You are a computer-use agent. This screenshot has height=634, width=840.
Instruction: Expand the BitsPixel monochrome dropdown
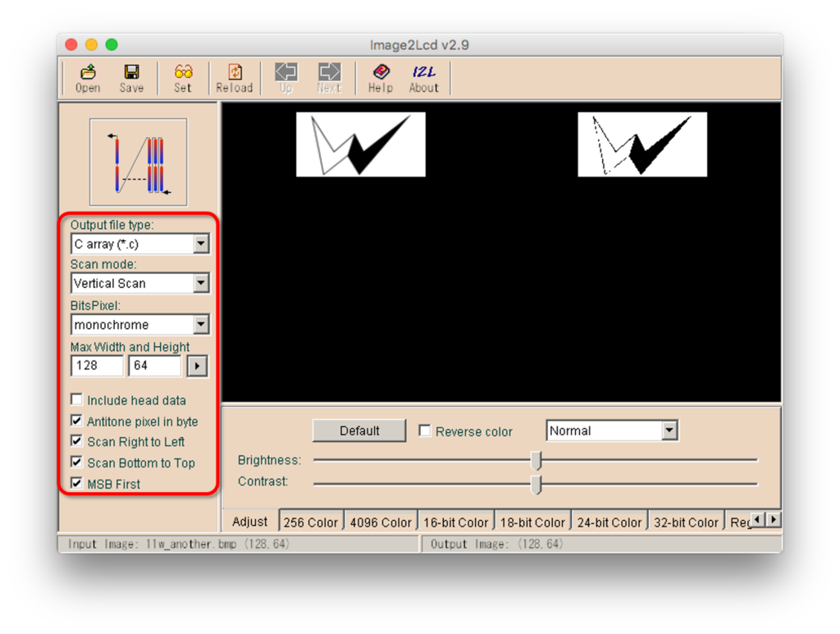click(201, 325)
